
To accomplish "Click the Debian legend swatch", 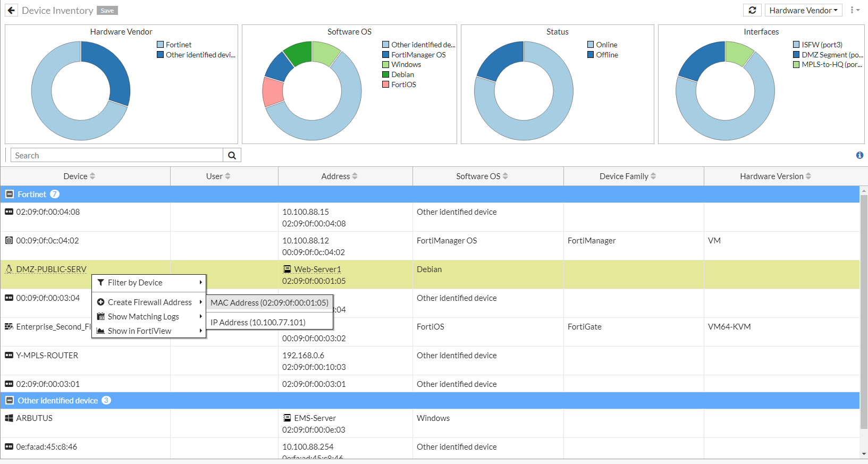I will tap(386, 74).
